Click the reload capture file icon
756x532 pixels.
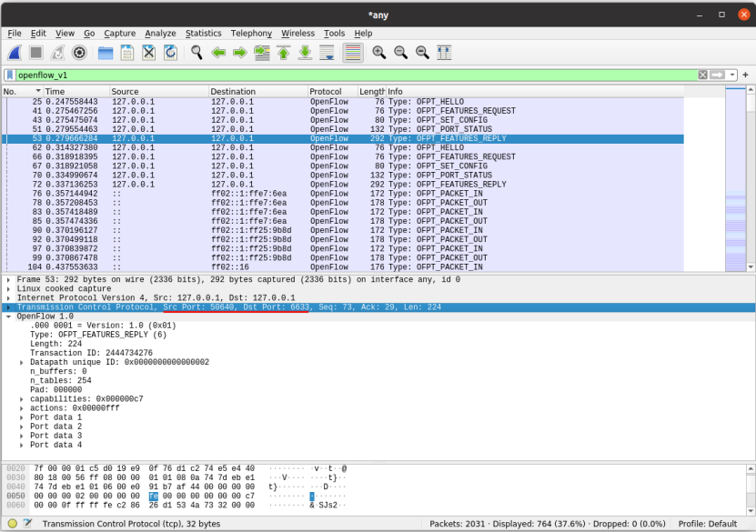click(170, 53)
